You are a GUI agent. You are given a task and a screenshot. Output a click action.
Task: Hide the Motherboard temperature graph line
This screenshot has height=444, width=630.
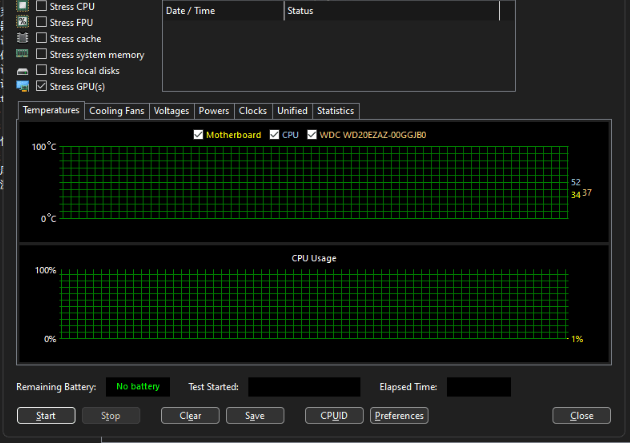[198, 135]
